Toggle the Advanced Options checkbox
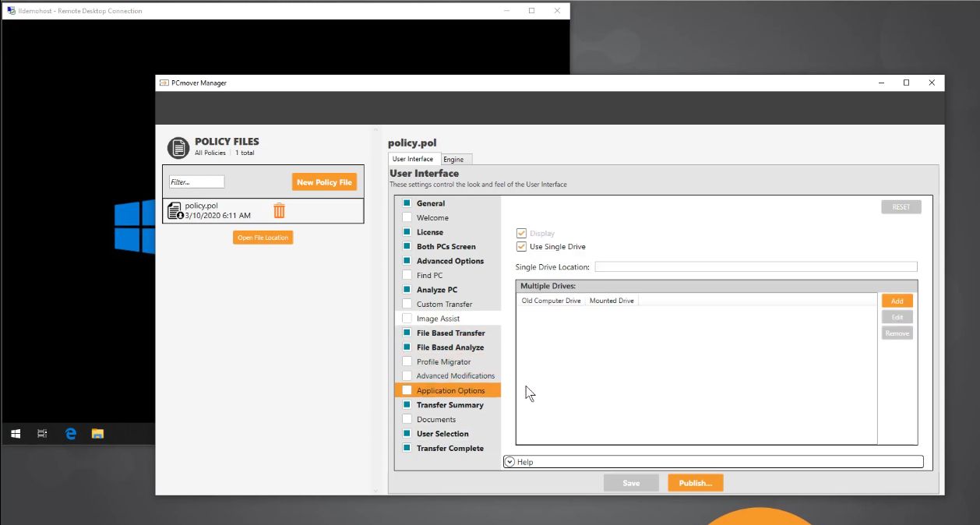Screen dimensions: 980x525 (x=407, y=261)
